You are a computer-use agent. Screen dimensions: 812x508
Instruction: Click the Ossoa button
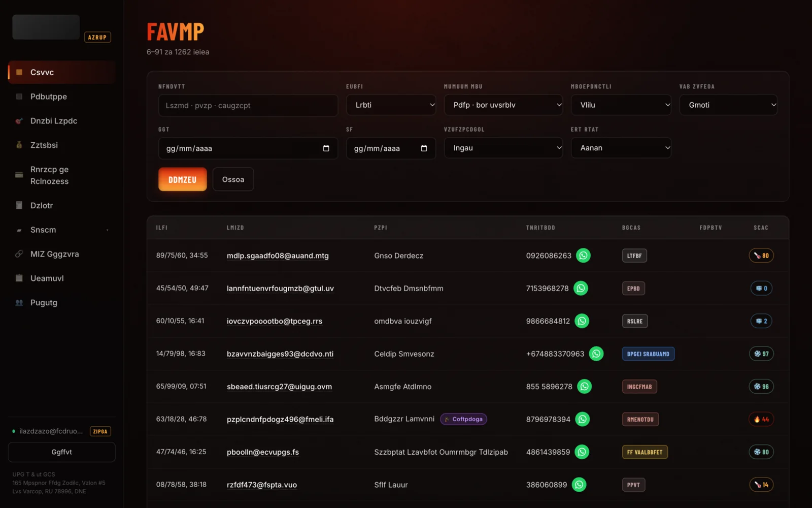coord(233,179)
